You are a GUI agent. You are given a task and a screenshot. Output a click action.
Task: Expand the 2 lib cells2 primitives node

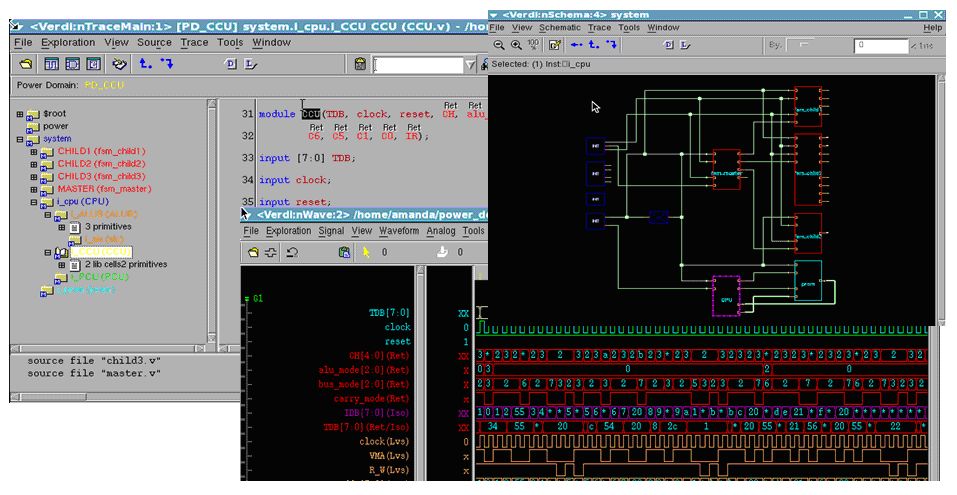[61, 265]
